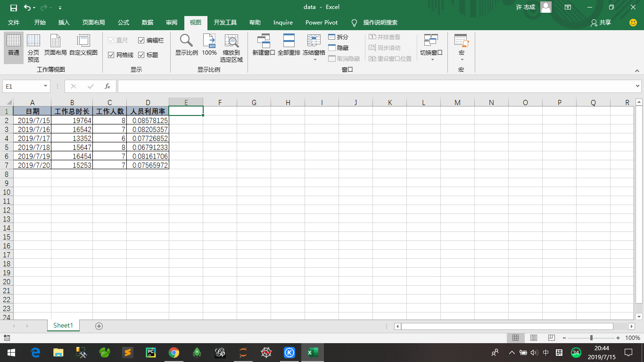The width and height of the screenshot is (644, 362).
Task: Open the Windows Start menu
Action: (11, 353)
